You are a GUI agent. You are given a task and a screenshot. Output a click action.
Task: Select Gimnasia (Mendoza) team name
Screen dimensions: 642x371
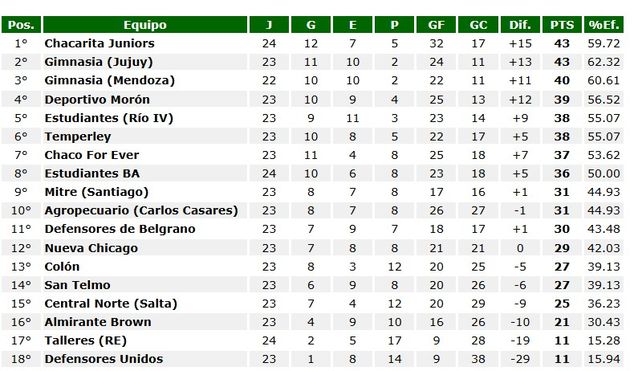tap(110, 80)
